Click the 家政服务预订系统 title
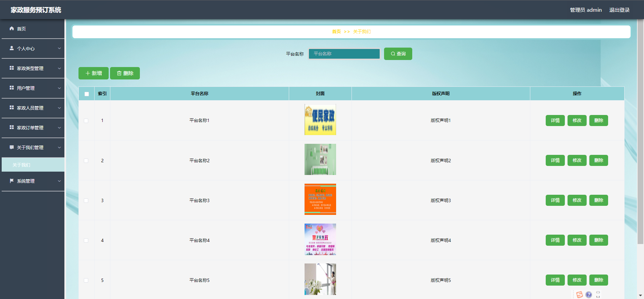This screenshot has width=644, height=299. [x=36, y=10]
